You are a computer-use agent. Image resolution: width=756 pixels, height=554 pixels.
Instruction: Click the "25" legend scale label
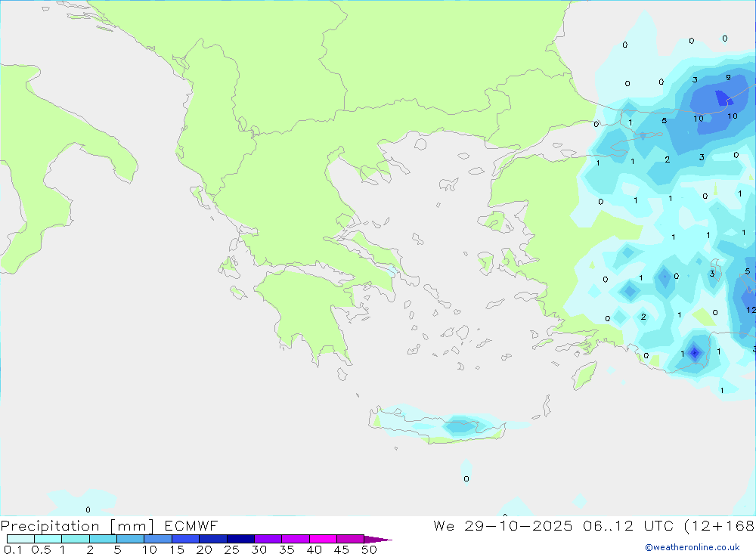tap(231, 549)
